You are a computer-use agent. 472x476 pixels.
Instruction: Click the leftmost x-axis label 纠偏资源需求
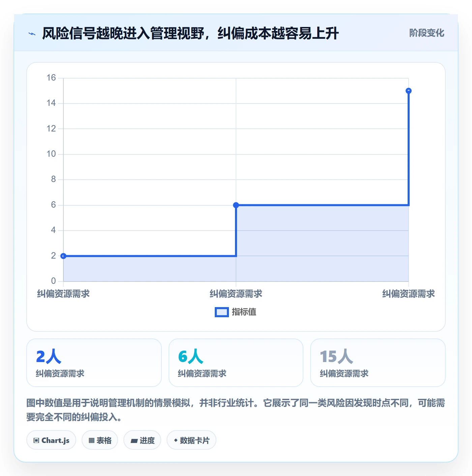tap(63, 294)
